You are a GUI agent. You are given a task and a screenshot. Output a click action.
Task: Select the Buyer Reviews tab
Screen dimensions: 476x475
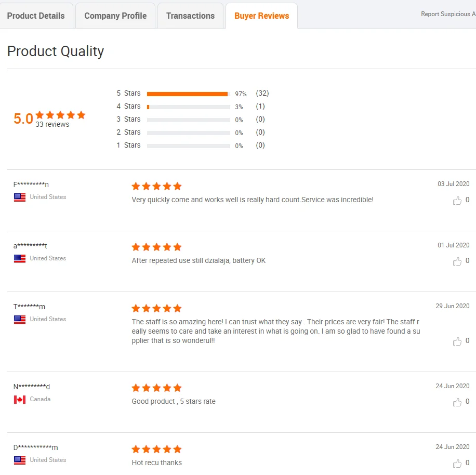261,16
